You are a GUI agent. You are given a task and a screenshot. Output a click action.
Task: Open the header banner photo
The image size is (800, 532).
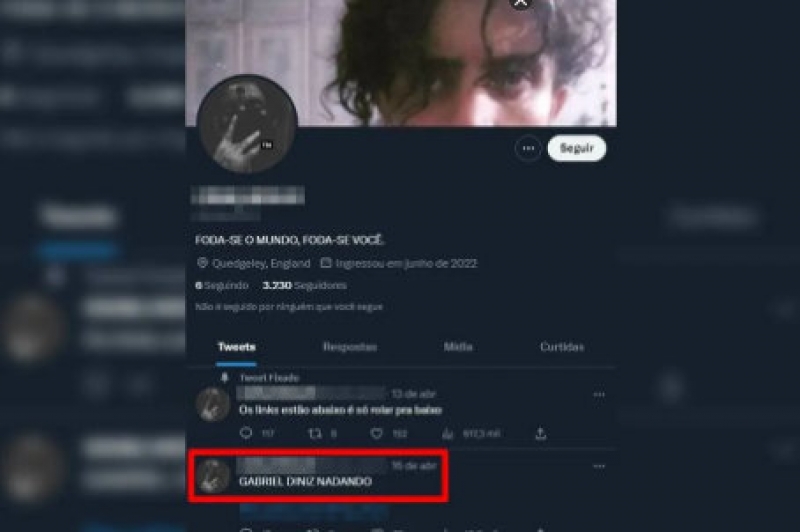(x=401, y=62)
